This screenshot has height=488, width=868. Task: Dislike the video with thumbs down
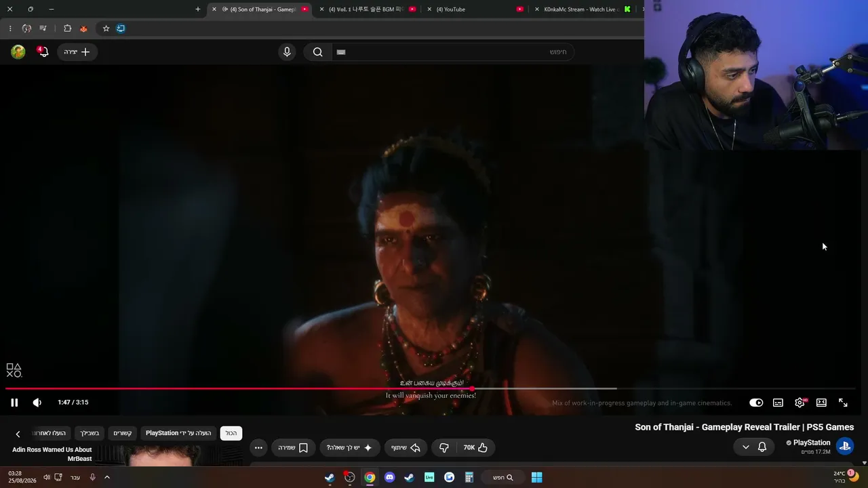point(444,447)
